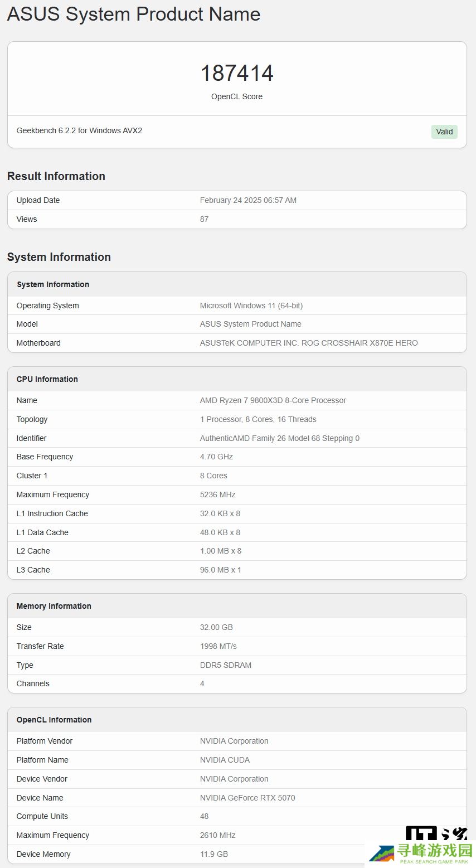The width and height of the screenshot is (476, 868).
Task: Click the System Information table header
Action: (53, 284)
